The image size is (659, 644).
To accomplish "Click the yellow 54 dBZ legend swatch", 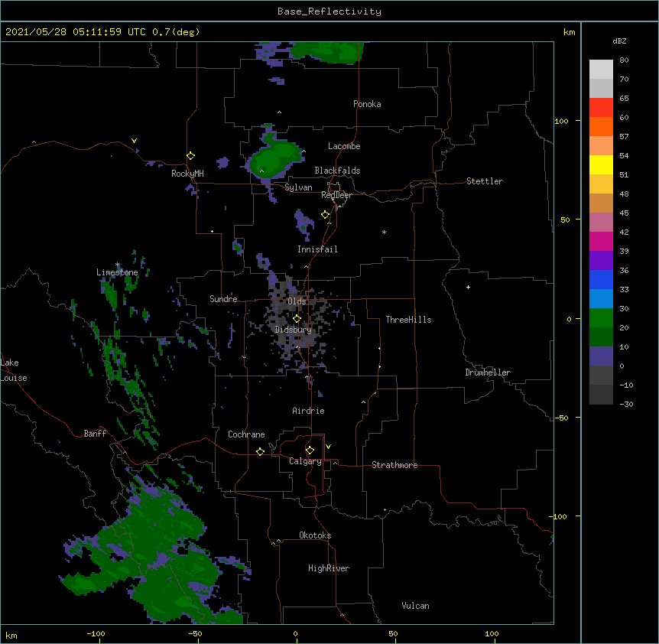I will [601, 164].
